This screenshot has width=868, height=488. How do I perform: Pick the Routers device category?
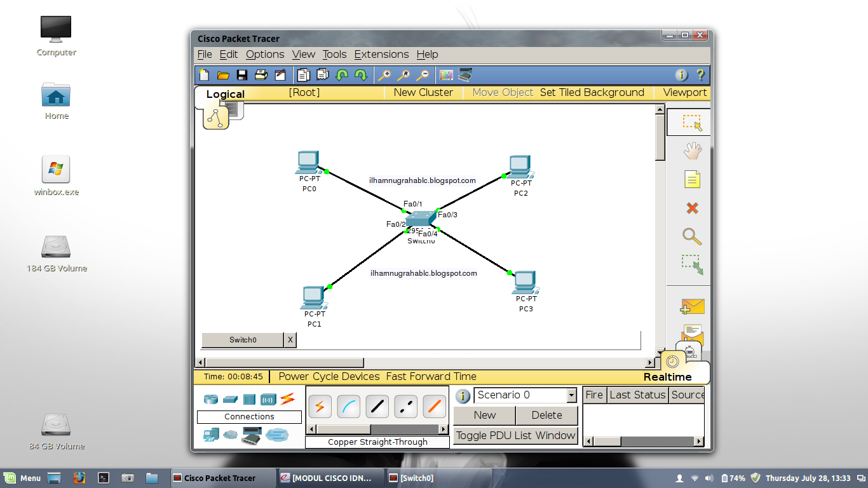click(x=212, y=399)
